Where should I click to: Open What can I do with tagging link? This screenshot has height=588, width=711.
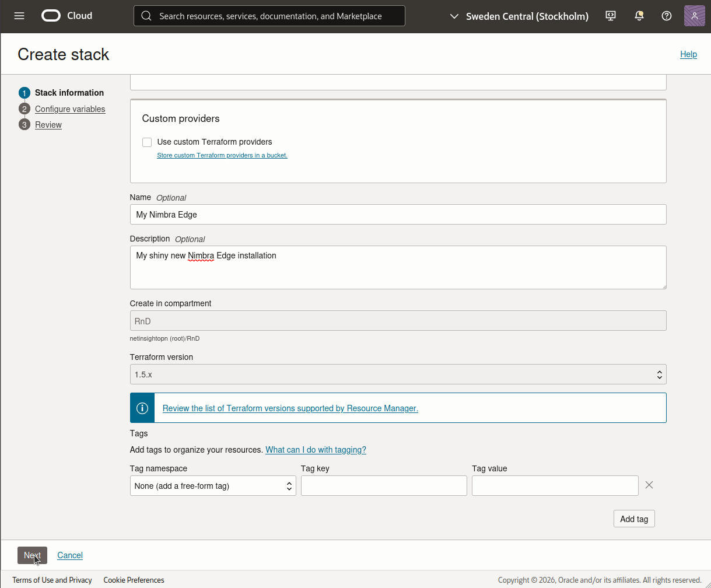tap(316, 450)
